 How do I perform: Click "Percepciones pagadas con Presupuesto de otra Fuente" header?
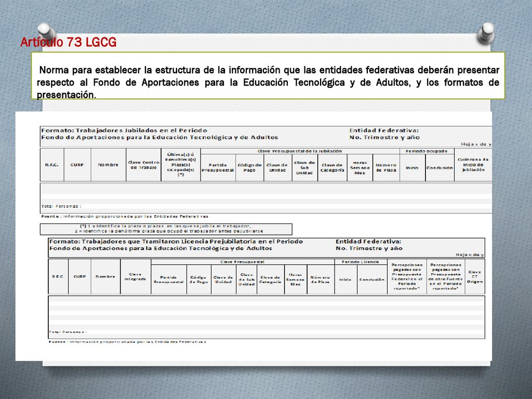click(x=445, y=276)
